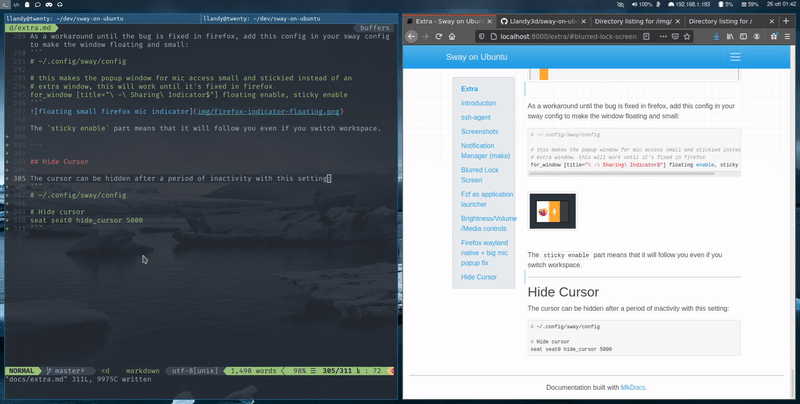Click the Pocket save icon

(x=675, y=37)
